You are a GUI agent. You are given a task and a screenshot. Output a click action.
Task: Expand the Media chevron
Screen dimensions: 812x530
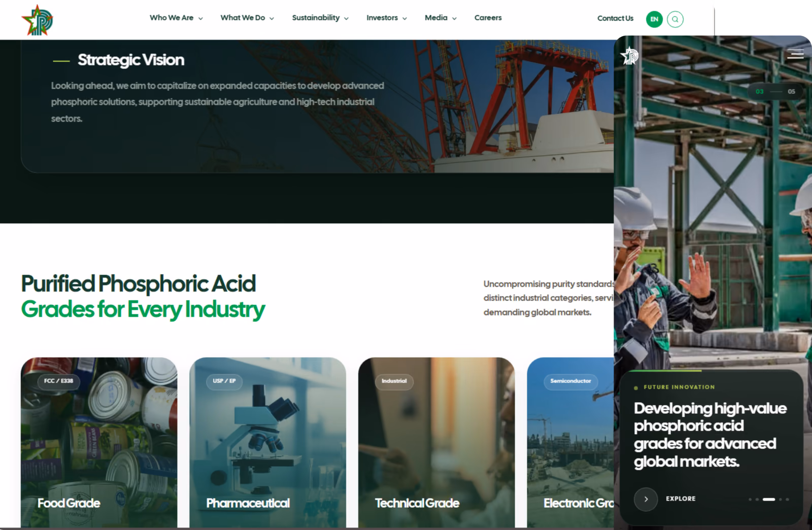pos(454,18)
